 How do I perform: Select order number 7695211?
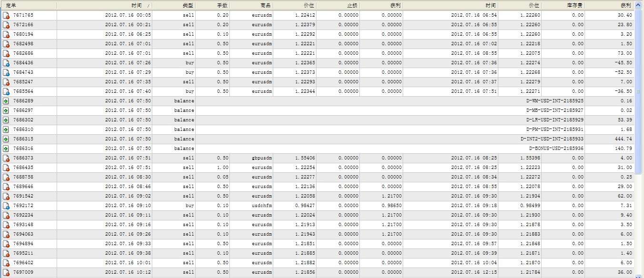point(23,253)
